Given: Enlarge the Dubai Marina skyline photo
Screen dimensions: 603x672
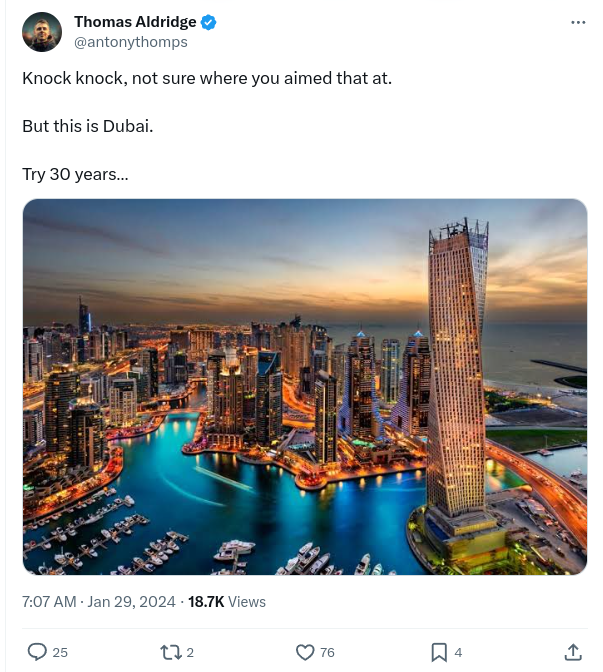Looking at the screenshot, I should 305,387.
